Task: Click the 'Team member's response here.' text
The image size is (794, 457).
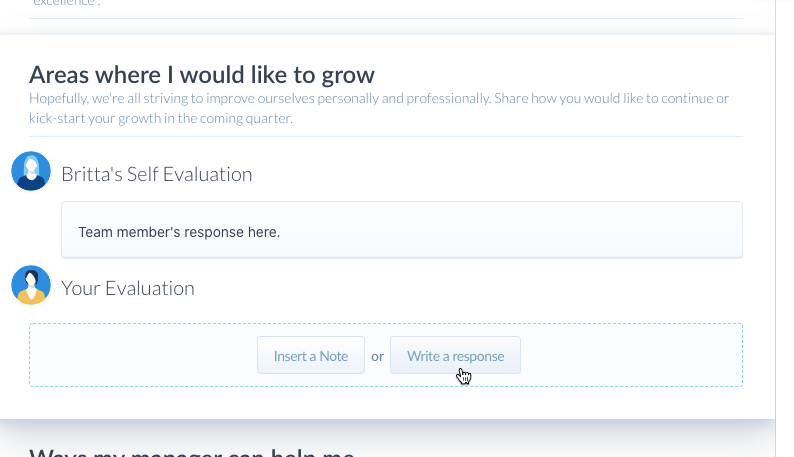Action: point(179,232)
